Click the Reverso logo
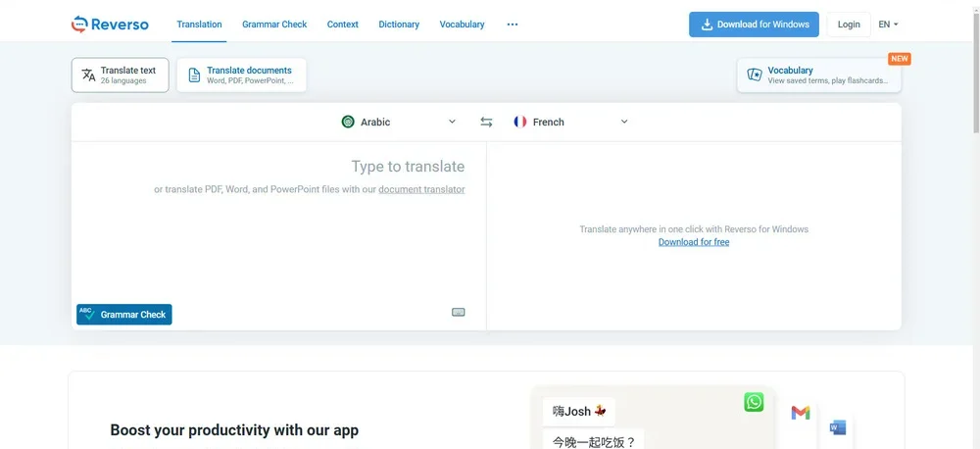 pos(110,25)
